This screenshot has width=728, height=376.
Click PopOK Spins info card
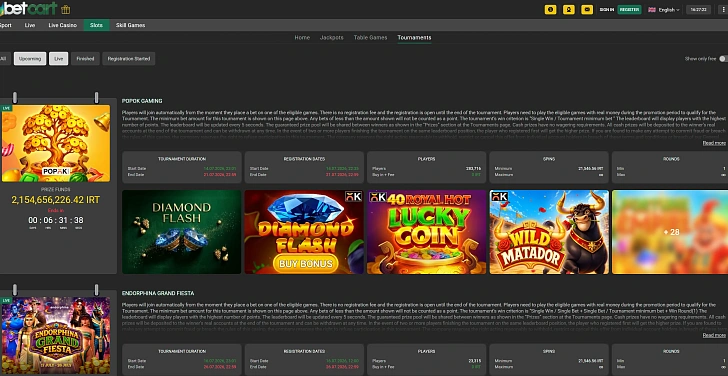pyautogui.click(x=549, y=168)
